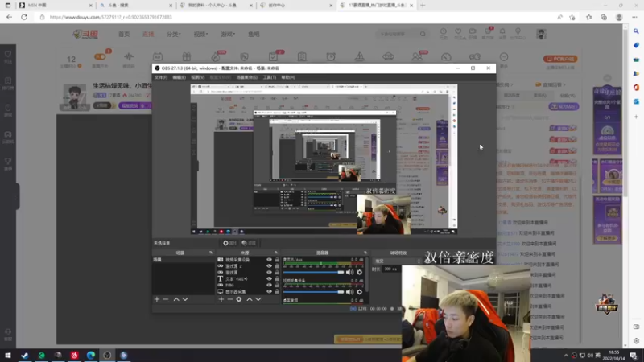Screen dimensions: 644x362
Task: Move source up with arrow
Action: pos(250,299)
